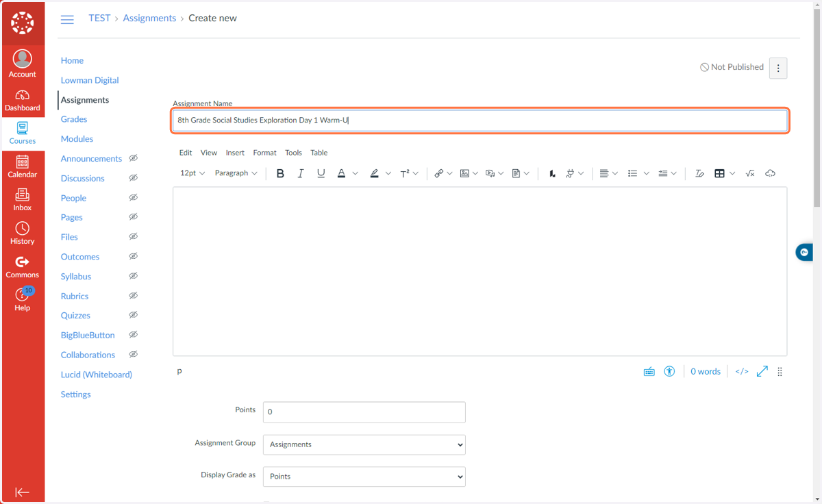Set text alignment with the align icon
The height and width of the screenshot is (504, 822).
(x=603, y=173)
